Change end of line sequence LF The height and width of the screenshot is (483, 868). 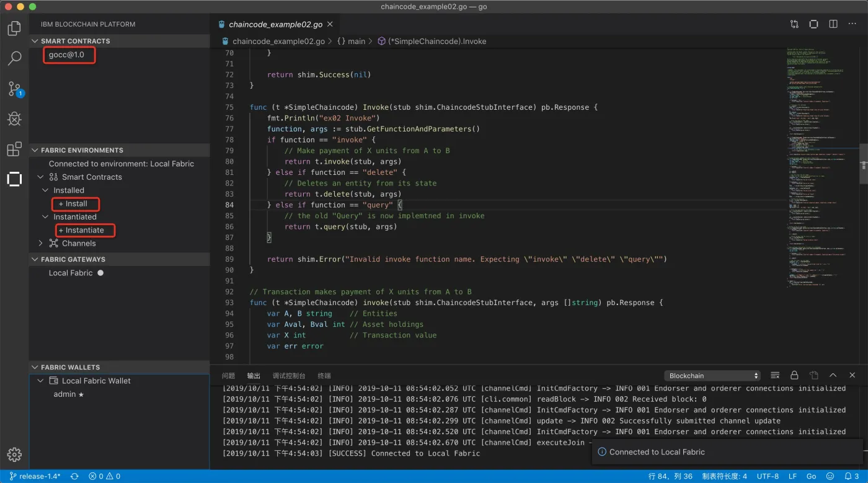tap(792, 476)
